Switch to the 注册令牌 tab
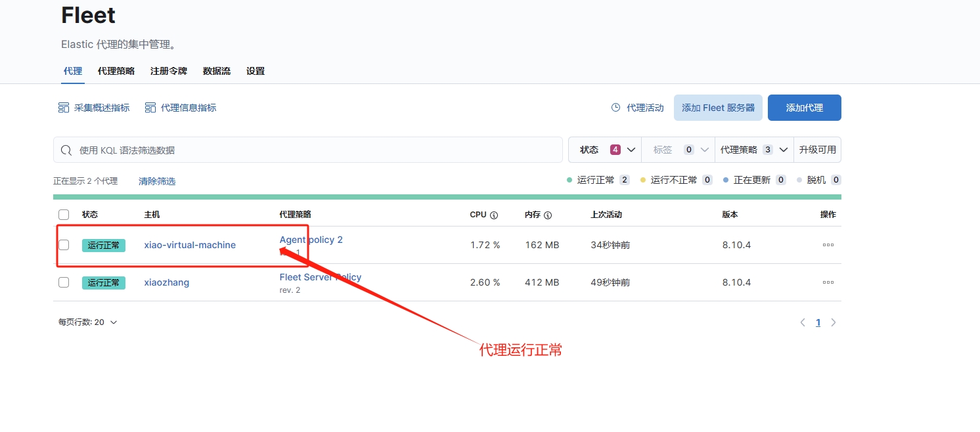This screenshot has width=980, height=432. coord(169,71)
